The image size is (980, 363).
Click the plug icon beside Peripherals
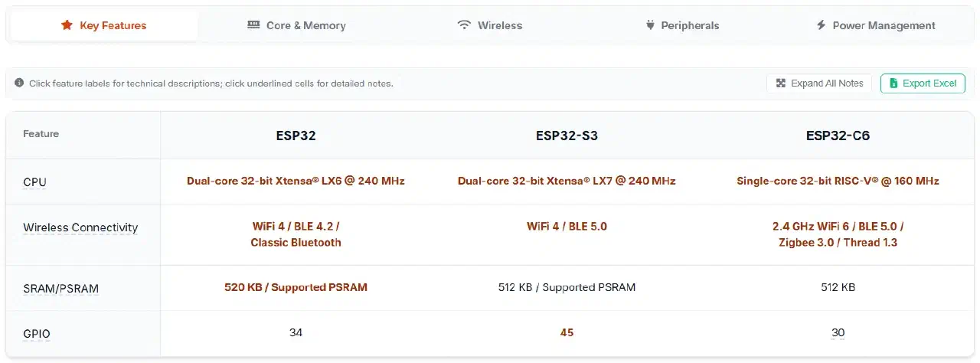(x=650, y=25)
